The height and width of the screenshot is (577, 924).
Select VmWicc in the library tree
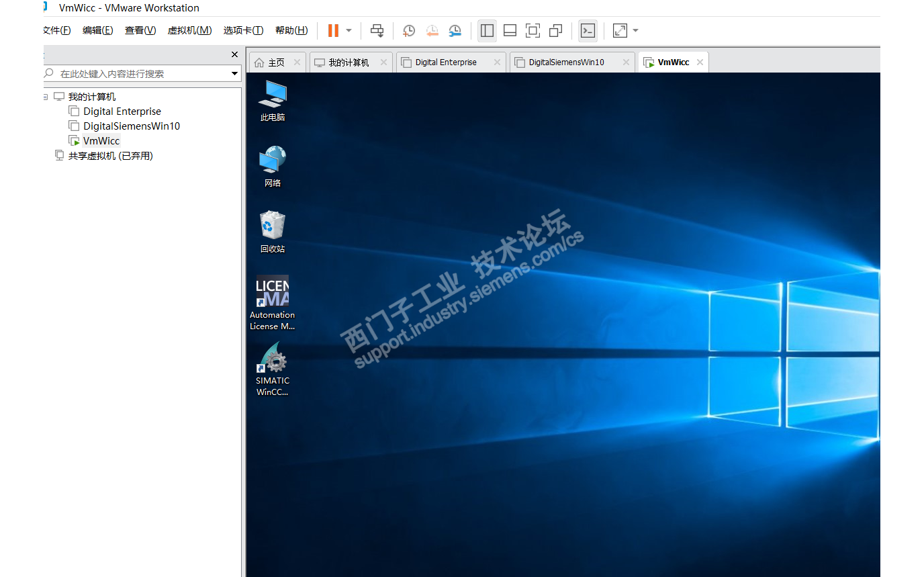[x=101, y=141]
